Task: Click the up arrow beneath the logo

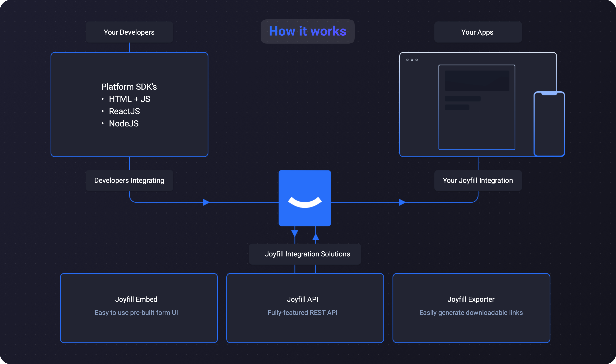Action: 315,237
